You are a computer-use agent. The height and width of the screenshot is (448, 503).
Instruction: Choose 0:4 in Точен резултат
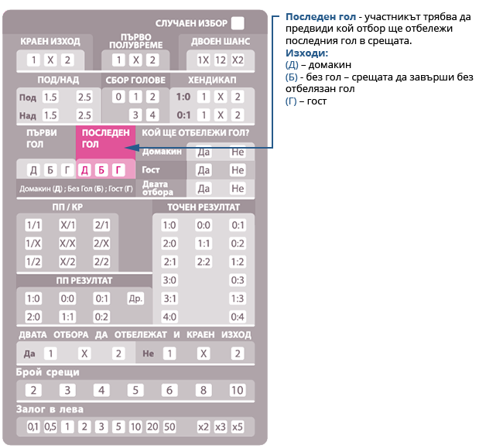[x=238, y=316]
